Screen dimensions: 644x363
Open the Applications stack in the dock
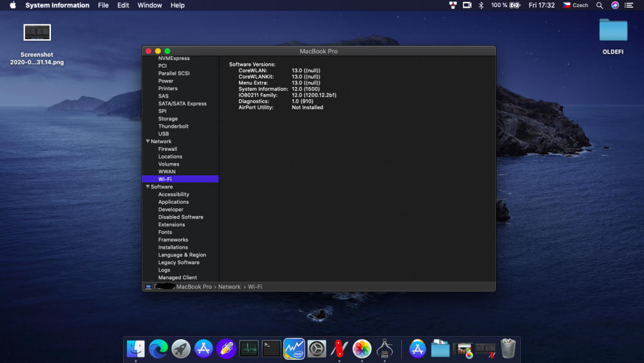417,349
